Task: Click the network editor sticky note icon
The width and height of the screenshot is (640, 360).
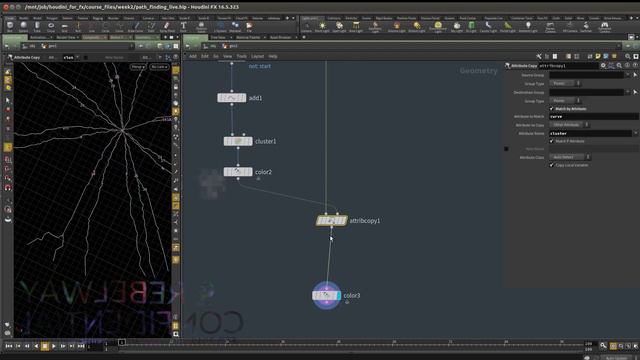Action: 598,56
